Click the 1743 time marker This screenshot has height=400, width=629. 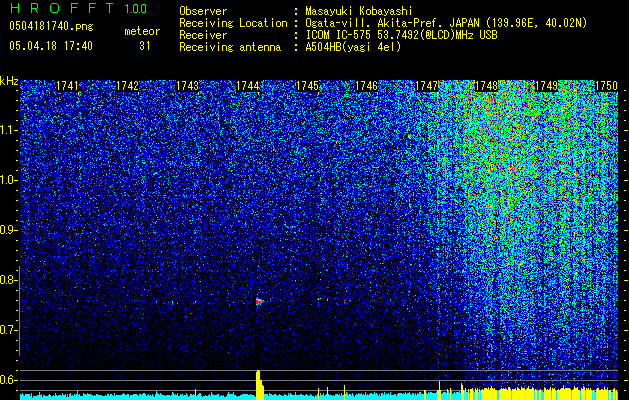click(187, 86)
